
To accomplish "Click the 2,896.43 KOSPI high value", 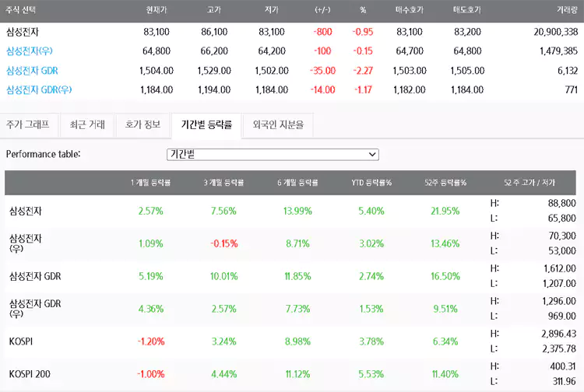I will pos(558,334).
